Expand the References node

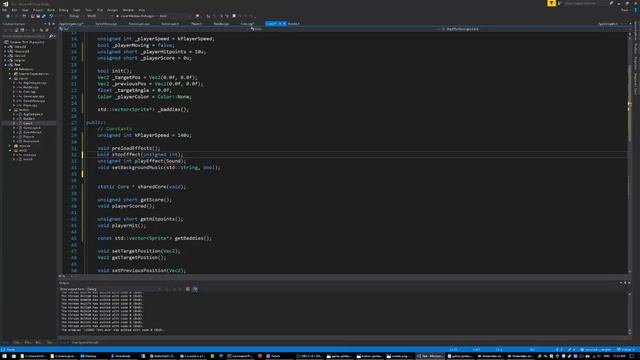tap(10, 69)
